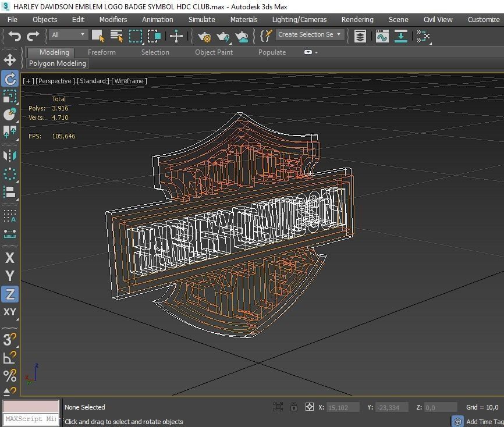Open the Modifiers menu

(113, 19)
